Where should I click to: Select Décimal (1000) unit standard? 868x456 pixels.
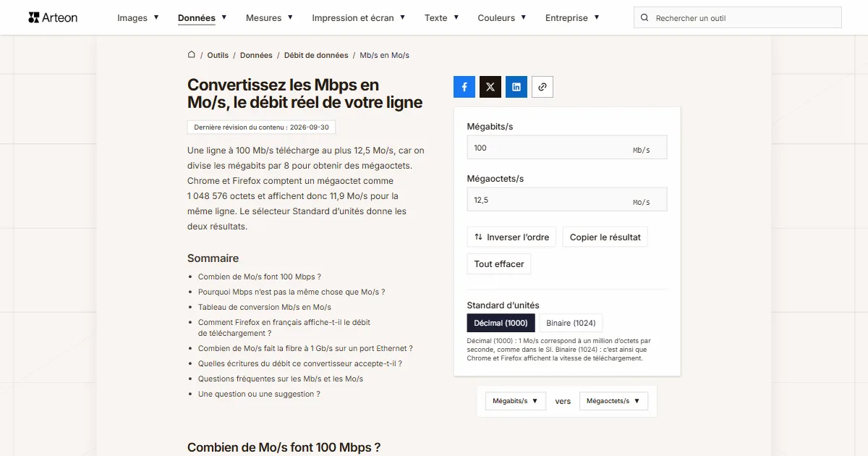pyautogui.click(x=501, y=323)
